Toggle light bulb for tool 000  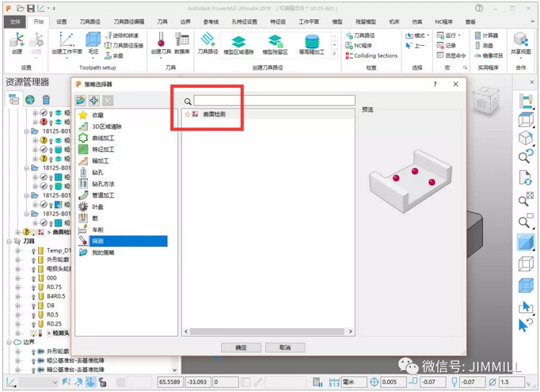pos(34,278)
